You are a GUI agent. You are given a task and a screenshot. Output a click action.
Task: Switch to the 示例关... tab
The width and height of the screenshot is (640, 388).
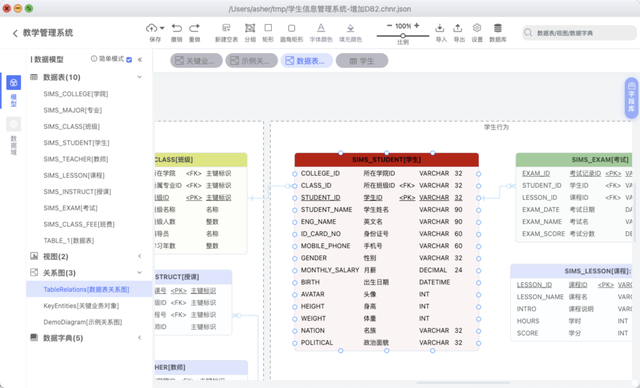click(251, 61)
